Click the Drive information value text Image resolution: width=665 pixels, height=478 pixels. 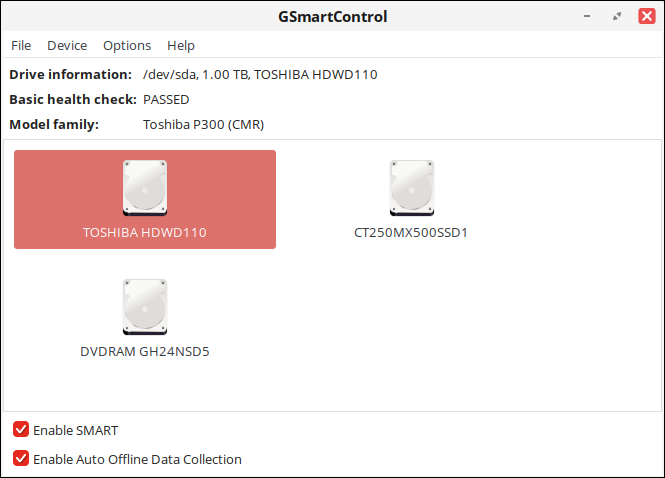[x=260, y=74]
